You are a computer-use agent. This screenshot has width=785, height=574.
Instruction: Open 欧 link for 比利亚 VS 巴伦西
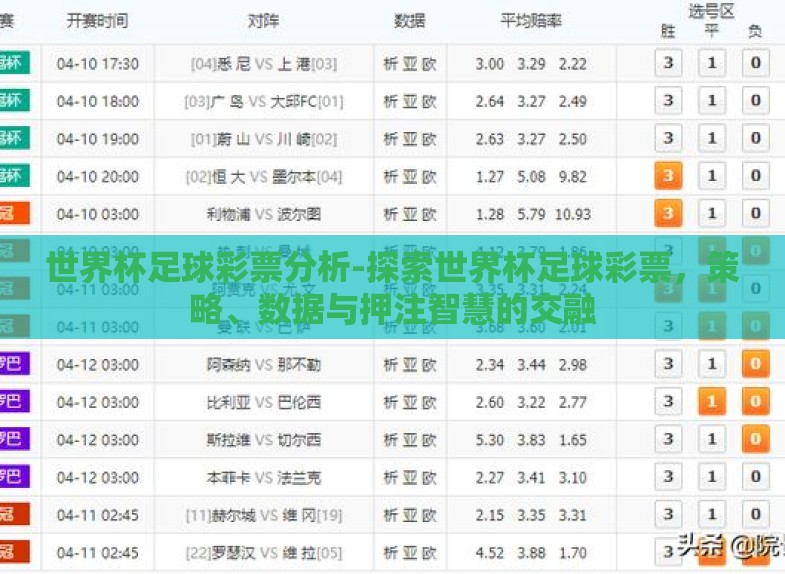(x=429, y=402)
